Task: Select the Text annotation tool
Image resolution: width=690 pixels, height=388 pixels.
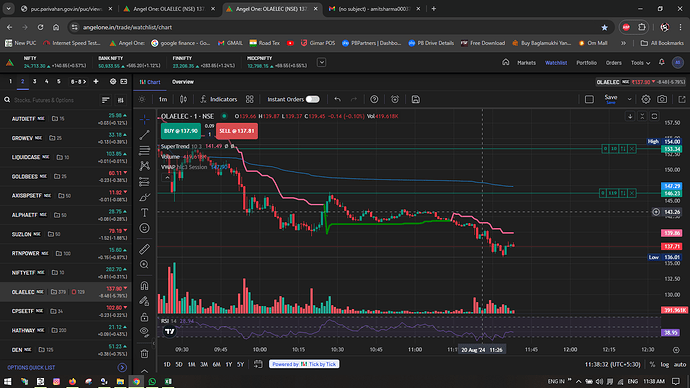Action: 144,212
